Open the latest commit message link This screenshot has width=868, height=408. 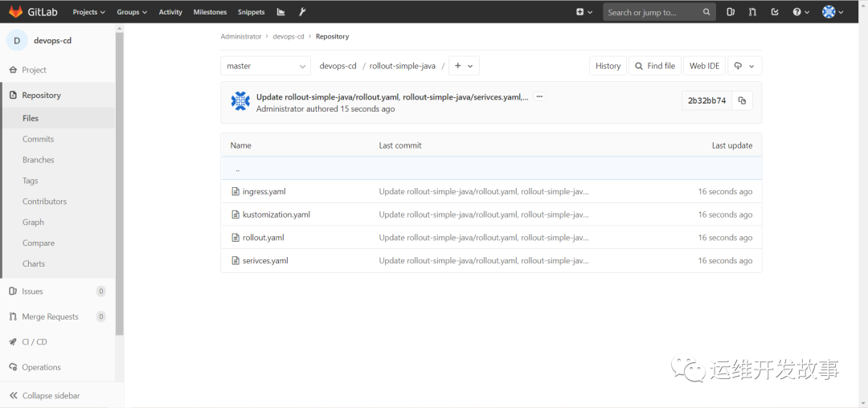click(392, 96)
